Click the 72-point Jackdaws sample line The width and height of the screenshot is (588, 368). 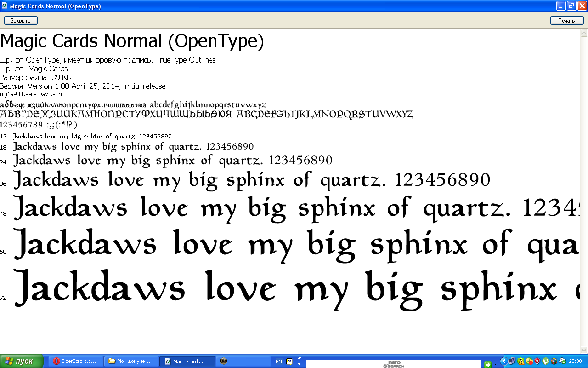pos(297,290)
